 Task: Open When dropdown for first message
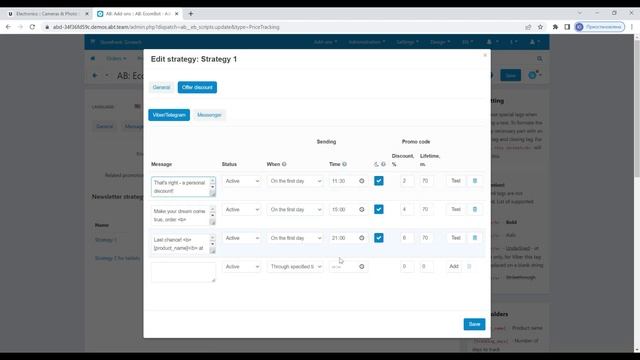click(295, 181)
